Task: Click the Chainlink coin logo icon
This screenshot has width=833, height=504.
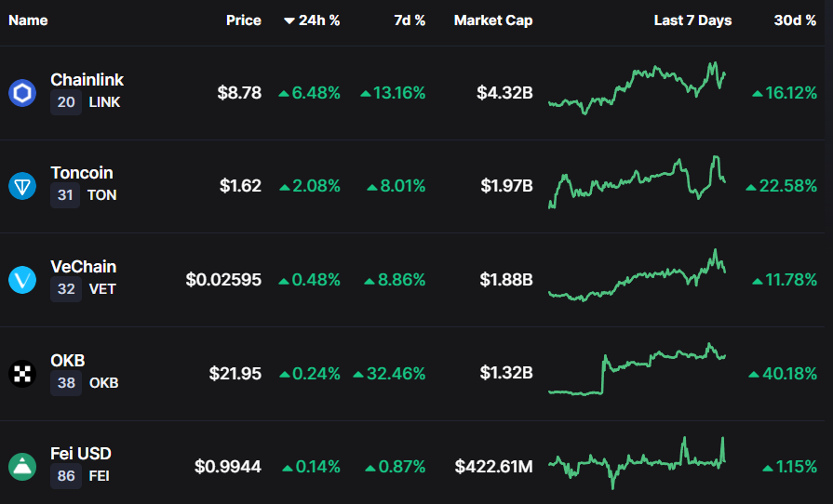Action: (x=22, y=93)
